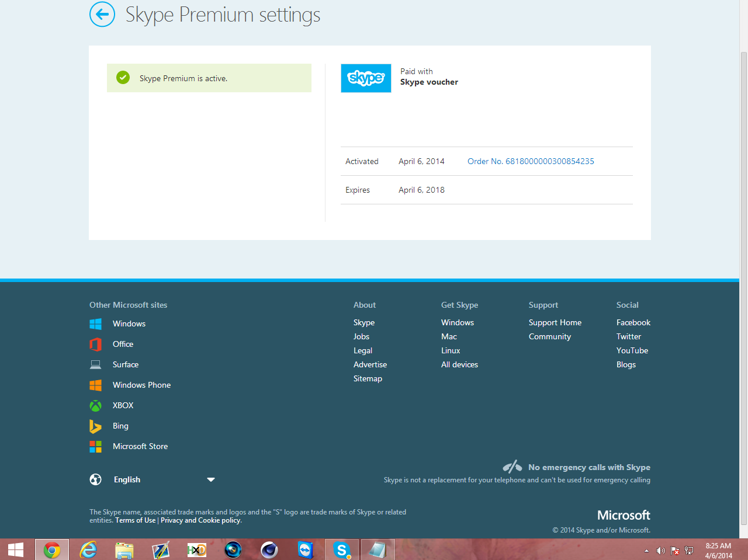Open the Advertise link
This screenshot has height=560, width=748.
pyautogui.click(x=370, y=364)
